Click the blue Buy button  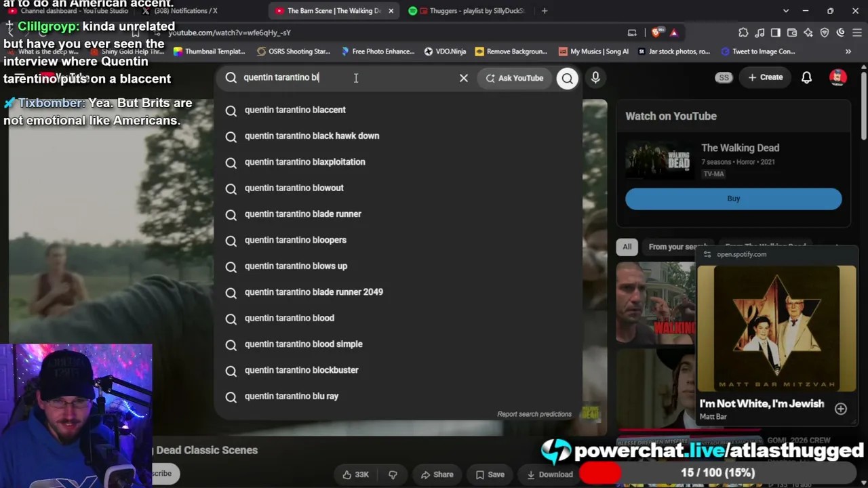coord(734,199)
